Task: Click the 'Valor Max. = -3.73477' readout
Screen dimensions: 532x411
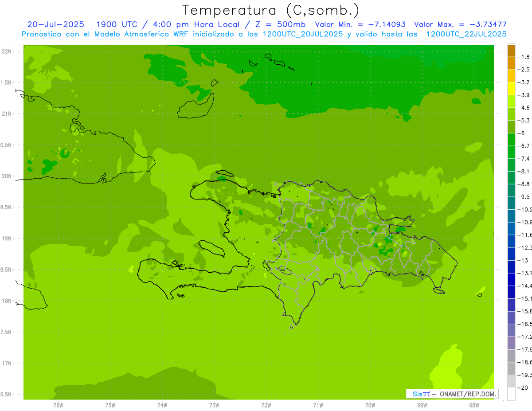Action: (461, 24)
